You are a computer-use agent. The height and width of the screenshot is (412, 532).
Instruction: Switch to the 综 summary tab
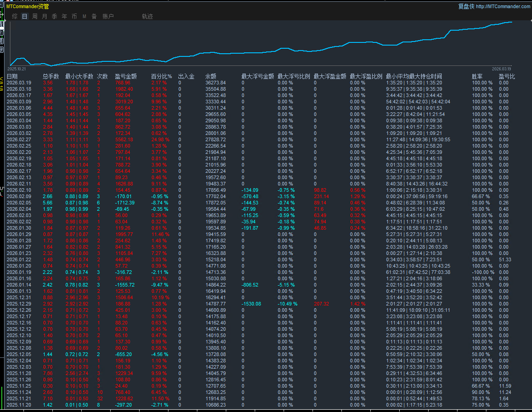15,16
